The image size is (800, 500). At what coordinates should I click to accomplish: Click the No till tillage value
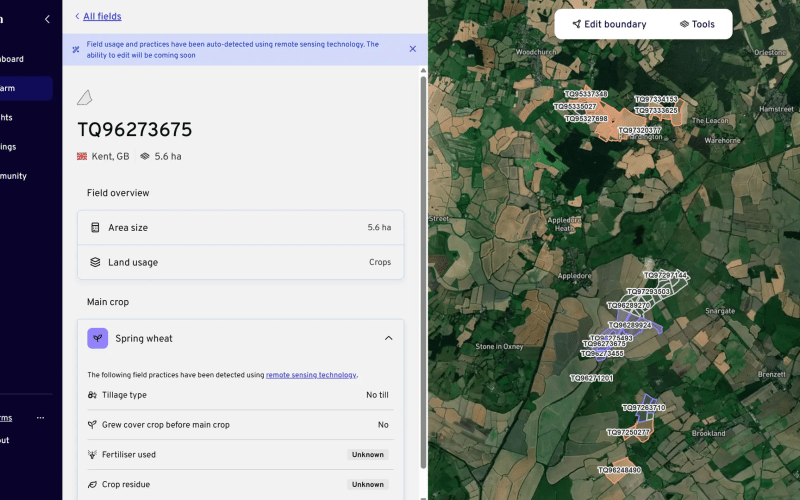pyautogui.click(x=378, y=395)
